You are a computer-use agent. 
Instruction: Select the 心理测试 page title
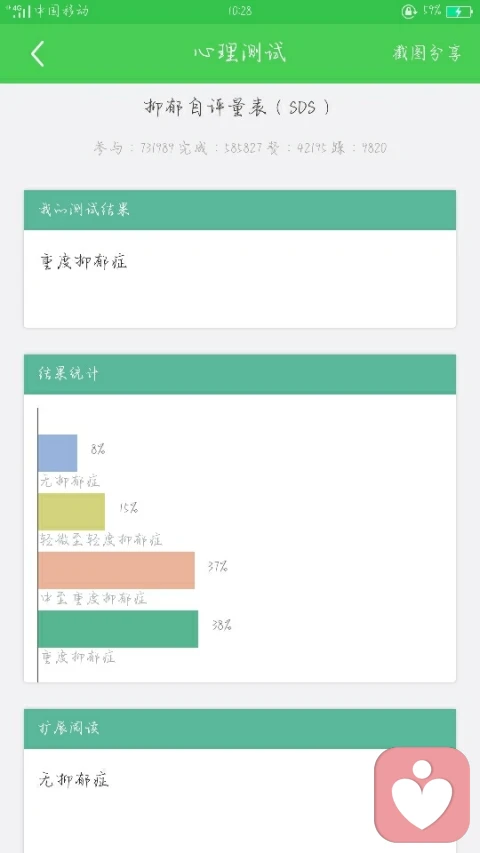239,53
